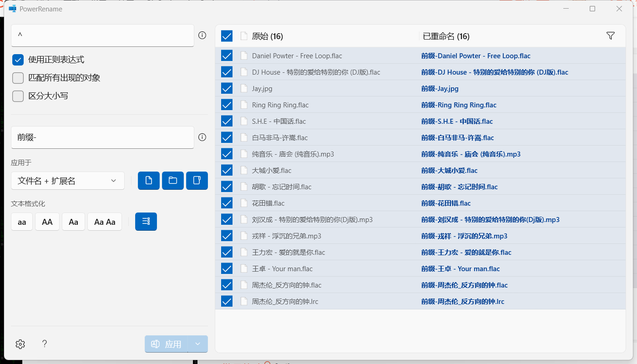Viewport: 637px width, 364px height.
Task: Uncheck the Jay.jpg file checkbox
Action: pyautogui.click(x=227, y=88)
